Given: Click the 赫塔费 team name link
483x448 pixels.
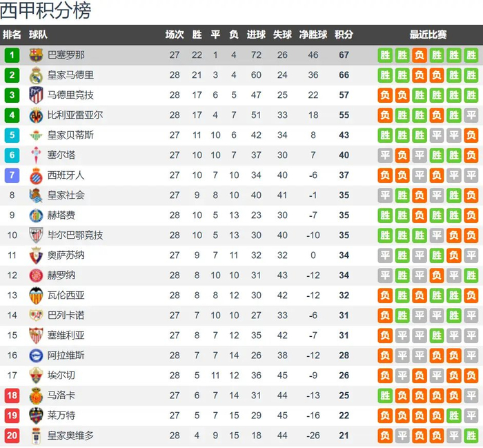Looking at the screenshot, I should 61,215.
